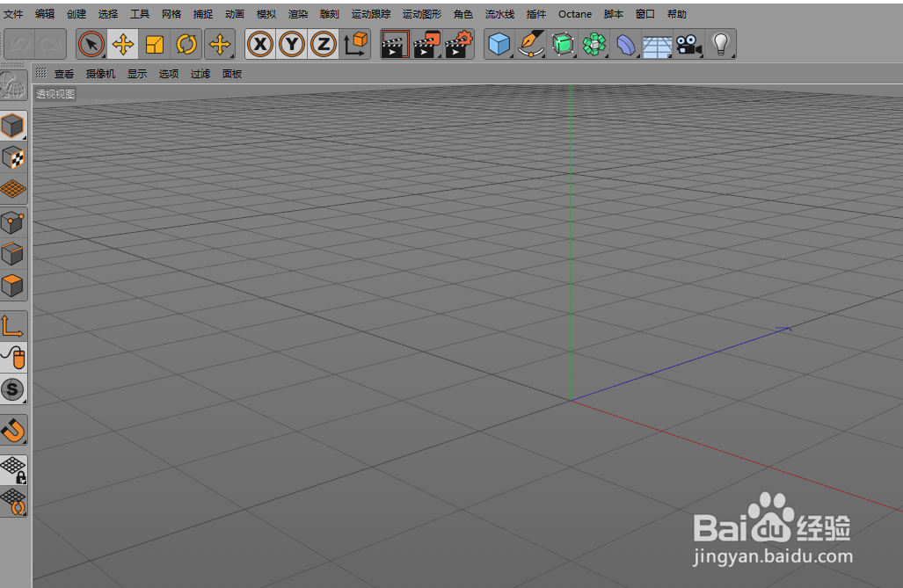Image resolution: width=903 pixels, height=588 pixels.
Task: Open viewport 摄像机 menu
Action: (100, 74)
